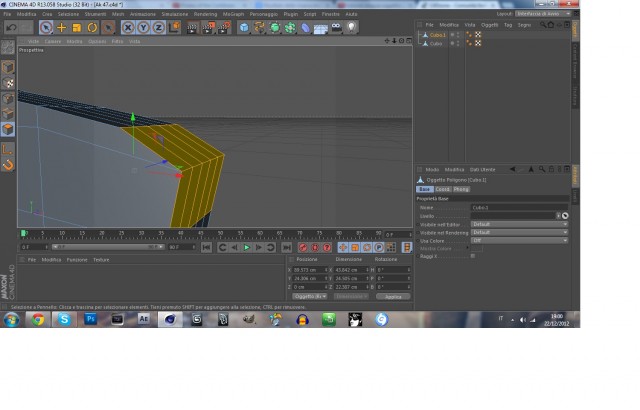Screen dimensions: 640x410
Task: Render to picture viewer icon
Action: pyautogui.click(x=208, y=27)
